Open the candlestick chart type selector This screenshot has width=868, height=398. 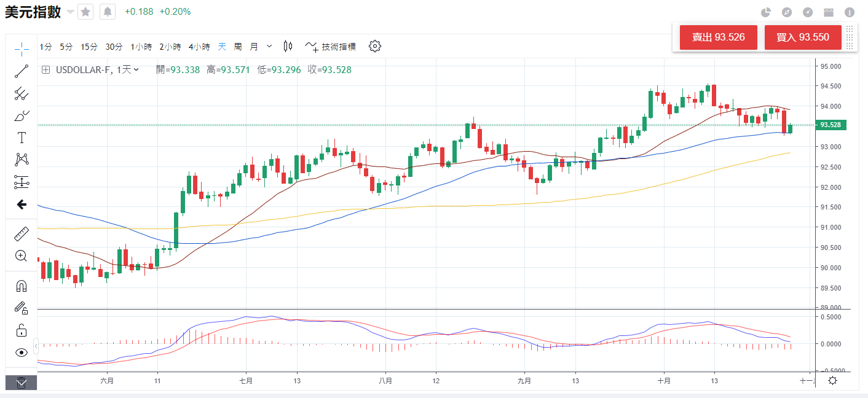pyautogui.click(x=288, y=46)
